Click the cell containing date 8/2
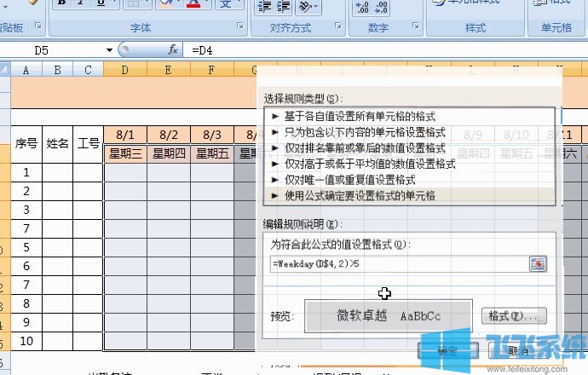Screen dimensions: 588x375 (x=169, y=135)
